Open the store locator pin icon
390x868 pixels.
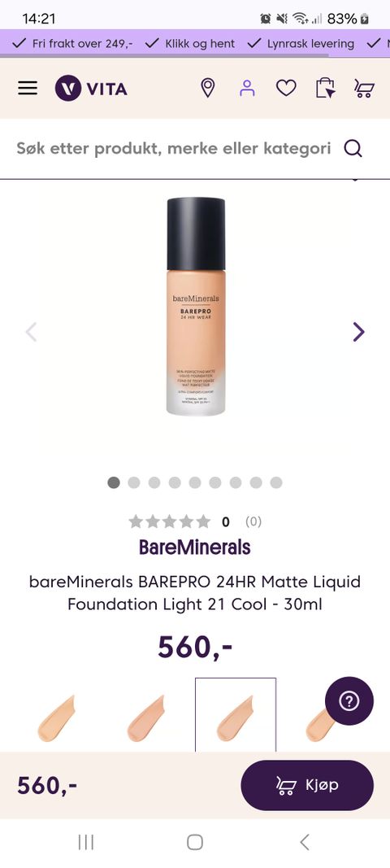tap(207, 88)
